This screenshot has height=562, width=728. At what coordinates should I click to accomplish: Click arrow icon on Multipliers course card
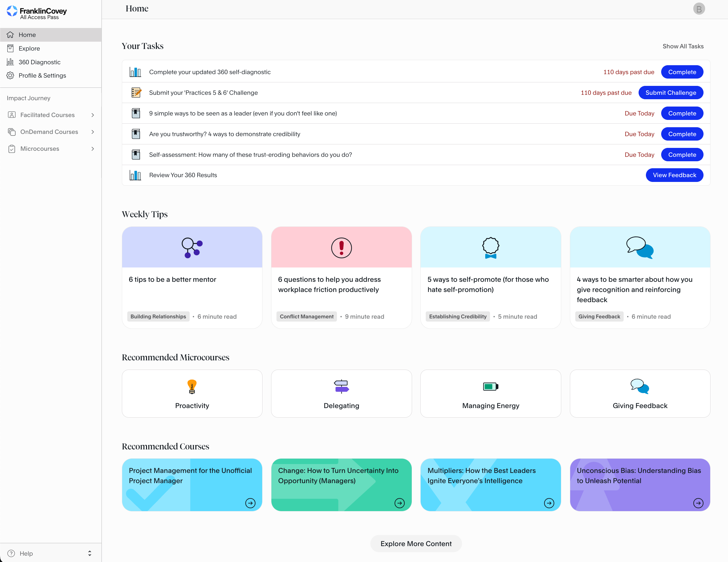[549, 503]
